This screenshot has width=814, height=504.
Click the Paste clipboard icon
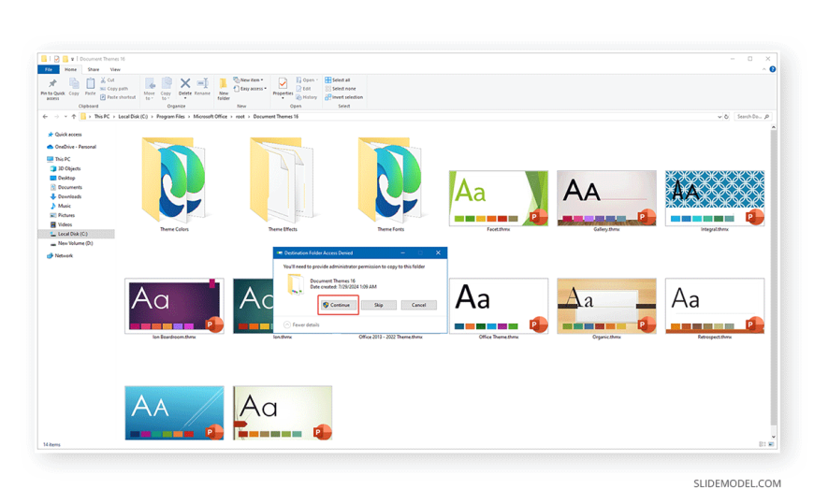91,83
